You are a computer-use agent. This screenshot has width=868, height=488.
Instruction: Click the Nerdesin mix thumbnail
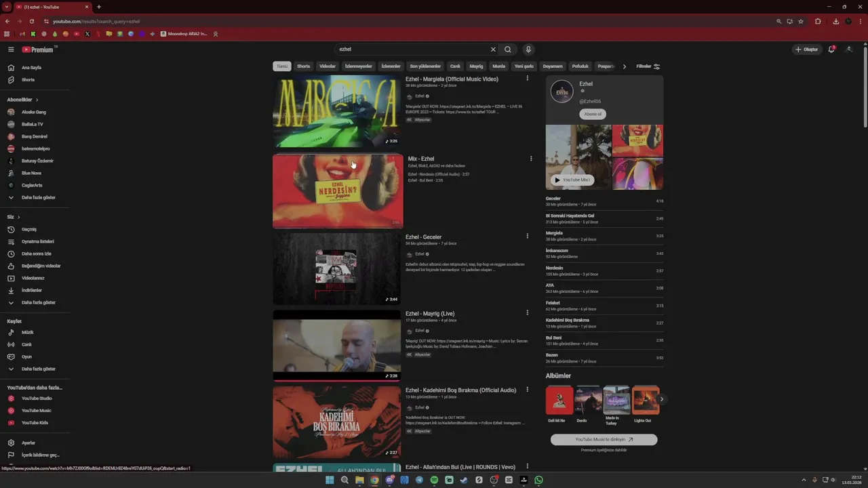[x=337, y=191]
